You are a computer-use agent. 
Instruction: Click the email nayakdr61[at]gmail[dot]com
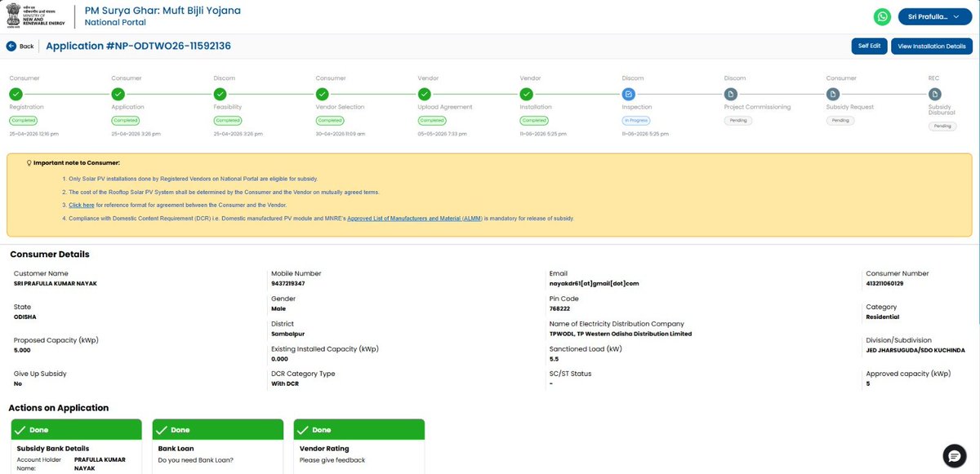594,283
